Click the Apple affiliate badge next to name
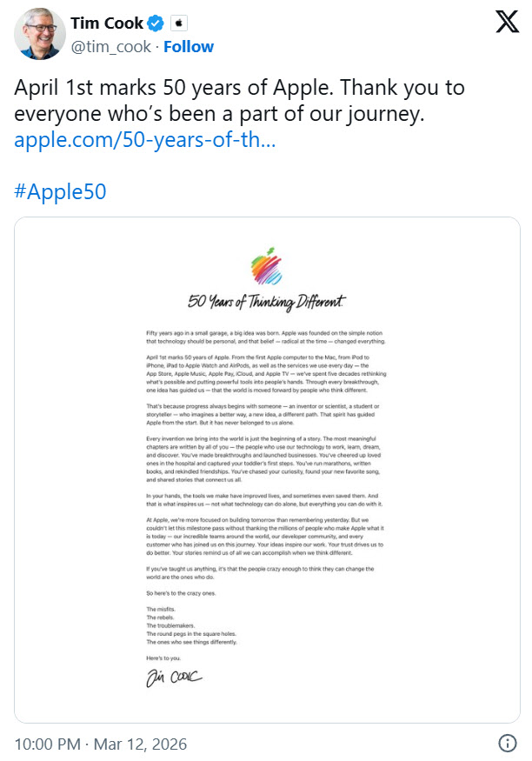This screenshot has width=532, height=761. tap(177, 23)
